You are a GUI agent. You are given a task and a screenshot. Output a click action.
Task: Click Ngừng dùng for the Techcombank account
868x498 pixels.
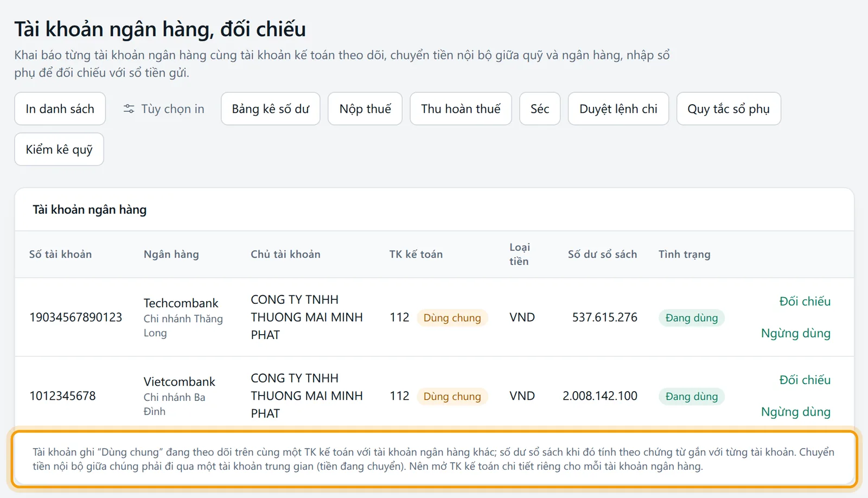[x=796, y=333]
